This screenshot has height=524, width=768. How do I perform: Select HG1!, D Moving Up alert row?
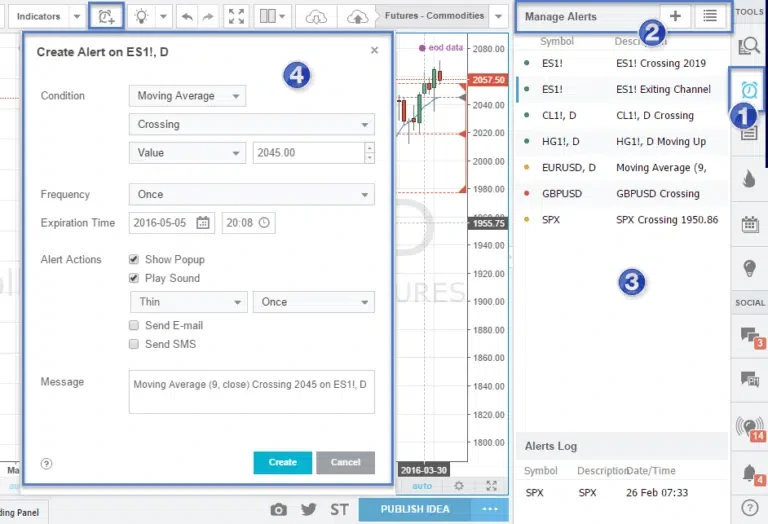click(623, 142)
